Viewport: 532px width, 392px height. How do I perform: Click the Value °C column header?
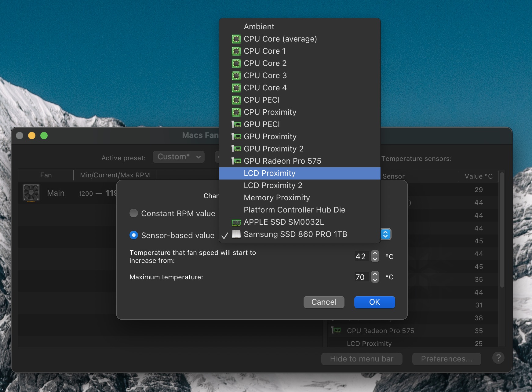(479, 176)
